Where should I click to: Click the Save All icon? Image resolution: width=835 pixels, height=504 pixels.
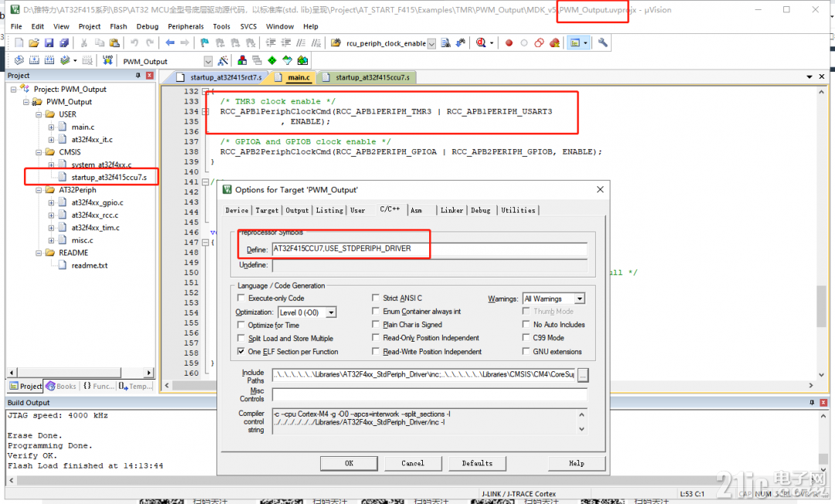(x=64, y=43)
